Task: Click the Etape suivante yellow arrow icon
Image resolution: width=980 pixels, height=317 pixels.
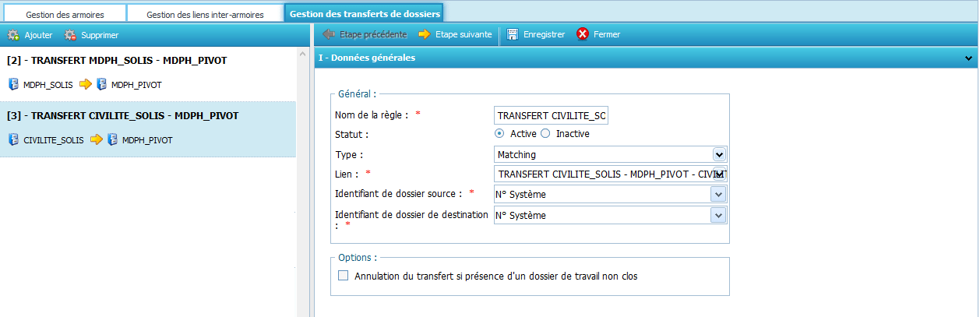Action: pyautogui.click(x=425, y=34)
